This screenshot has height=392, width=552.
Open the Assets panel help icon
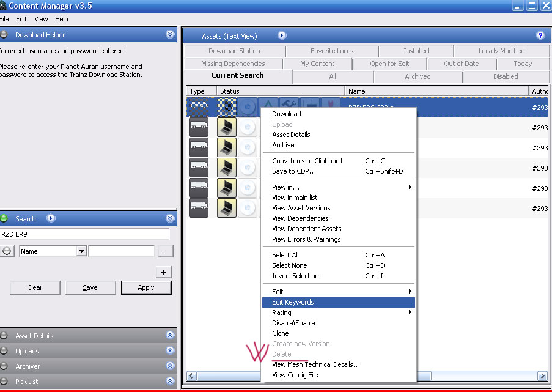pos(540,35)
